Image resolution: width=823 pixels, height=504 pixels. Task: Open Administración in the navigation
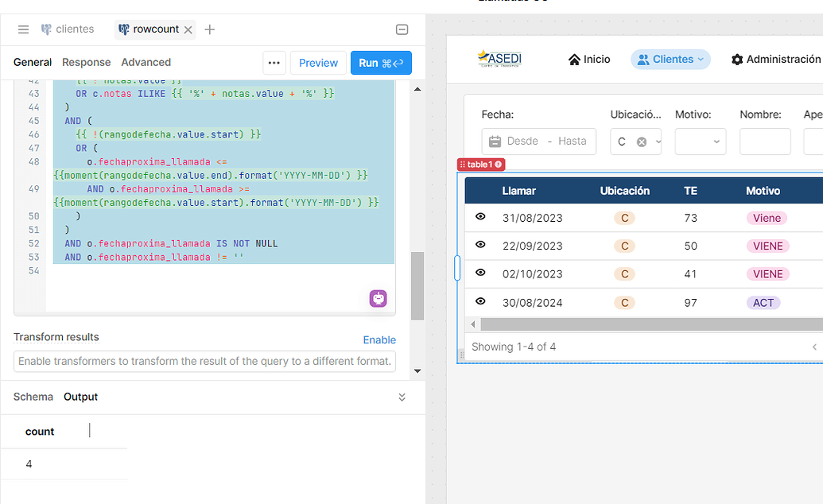click(x=776, y=60)
